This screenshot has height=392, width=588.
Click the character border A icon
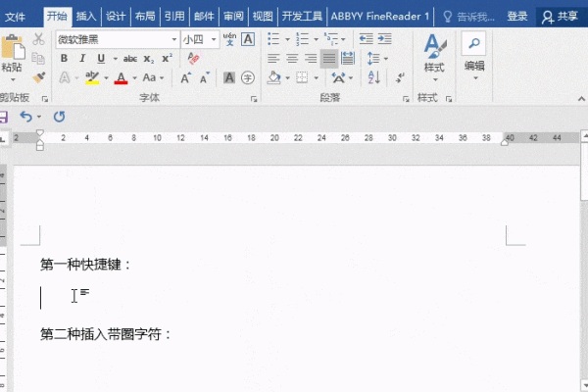click(248, 39)
